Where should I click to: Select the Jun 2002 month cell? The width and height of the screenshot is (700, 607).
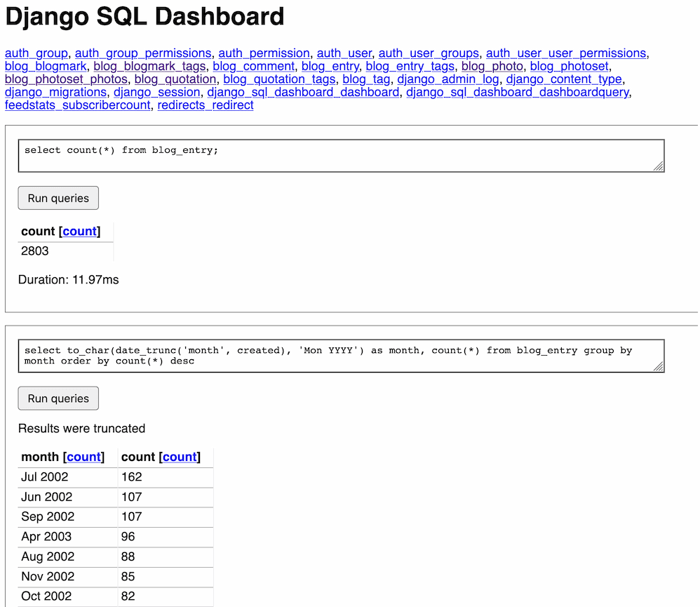click(x=68, y=497)
